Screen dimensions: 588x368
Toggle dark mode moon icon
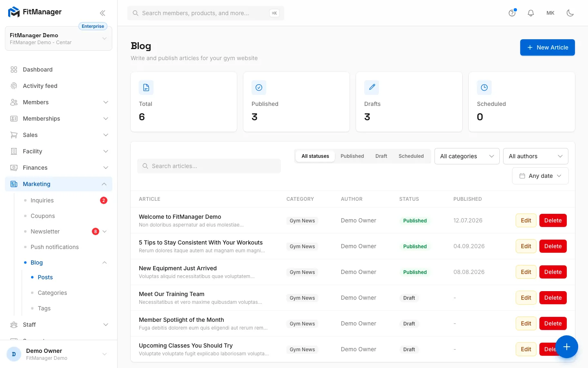point(570,13)
